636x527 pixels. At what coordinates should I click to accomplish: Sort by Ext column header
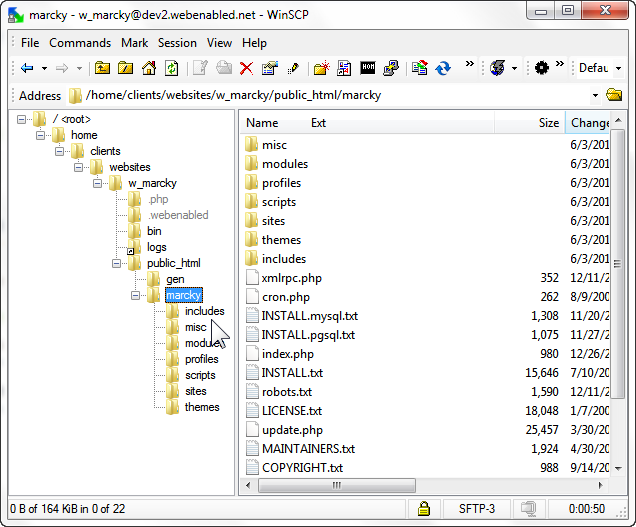(318, 123)
